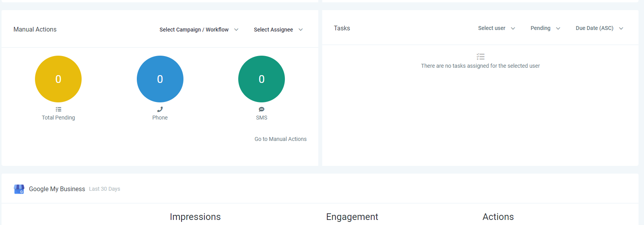
Task: Click the Engagement heading
Action: [352, 217]
